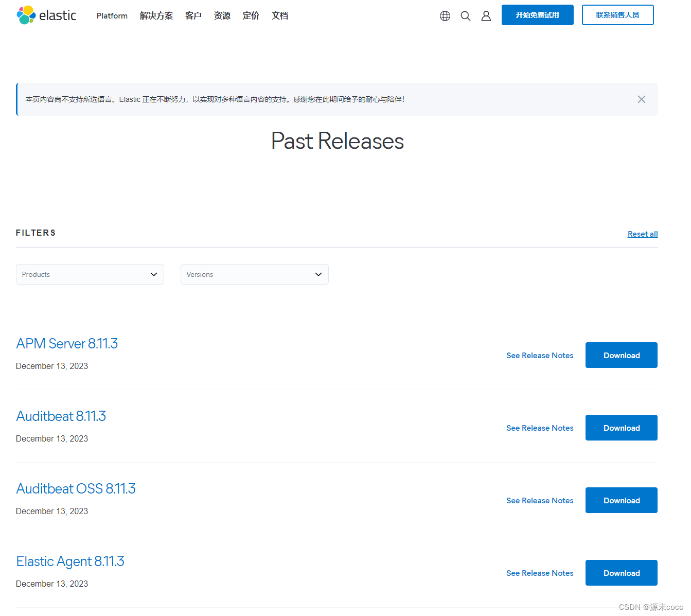The height and width of the screenshot is (616, 691).
Task: See Release Notes for Auditbeat OSS 8.11.3
Action: tap(540, 501)
